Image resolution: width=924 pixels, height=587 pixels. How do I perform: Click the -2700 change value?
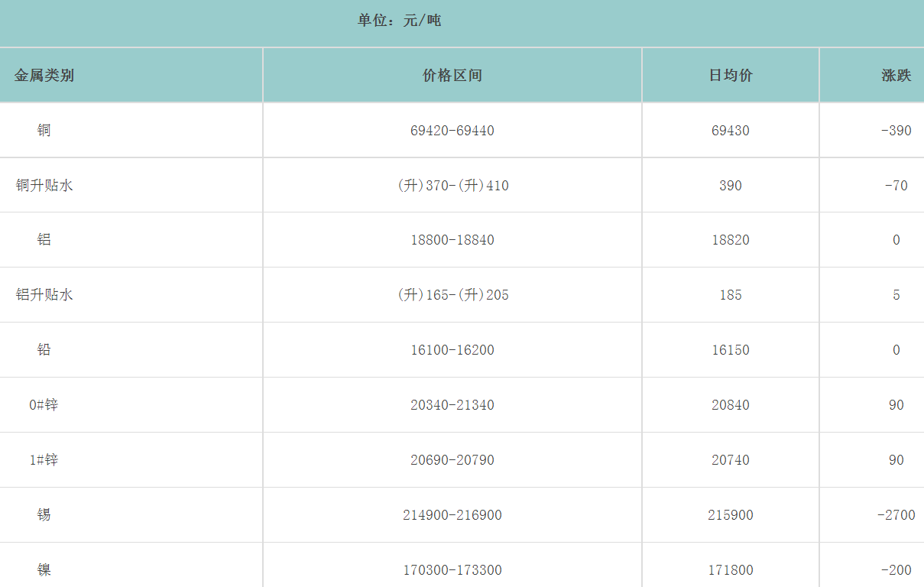tap(896, 515)
